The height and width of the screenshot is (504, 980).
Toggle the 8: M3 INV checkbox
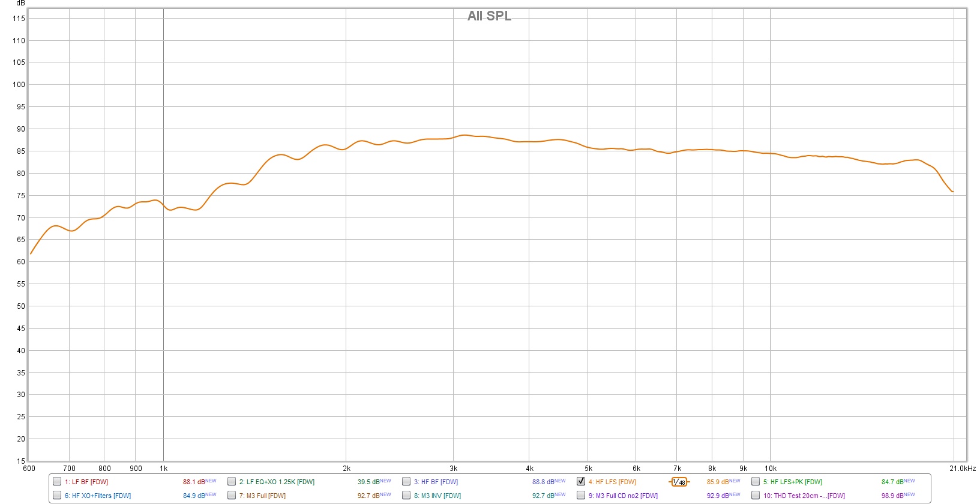click(406, 495)
